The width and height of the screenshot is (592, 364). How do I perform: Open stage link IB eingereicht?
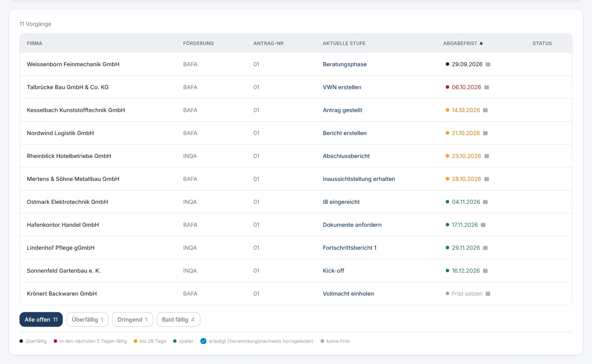pyautogui.click(x=341, y=202)
